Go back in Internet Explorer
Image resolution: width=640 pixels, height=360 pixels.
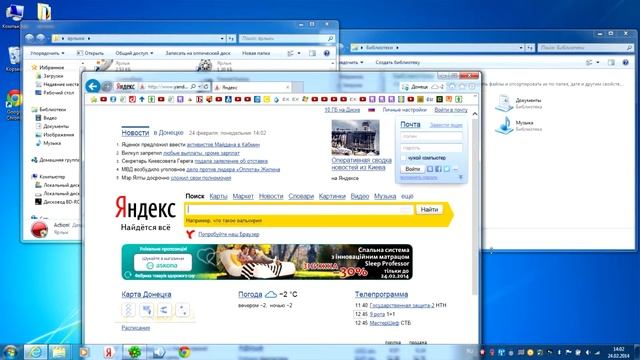click(x=93, y=86)
